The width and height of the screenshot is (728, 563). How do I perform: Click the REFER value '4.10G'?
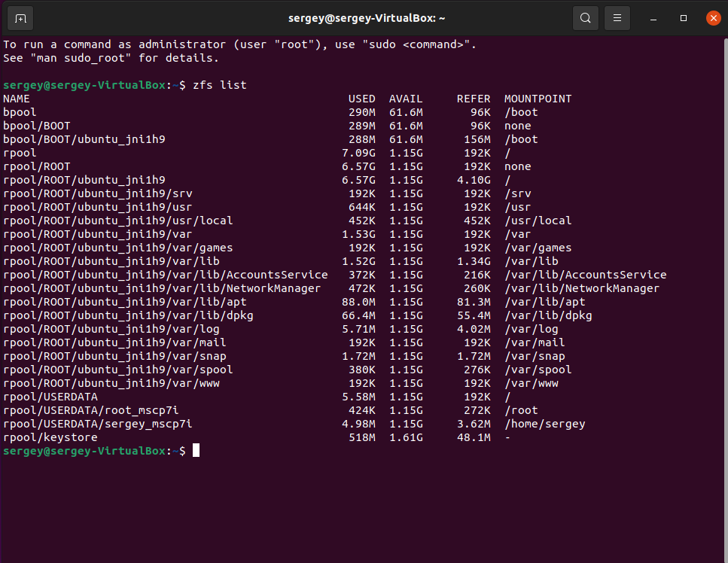[474, 180]
